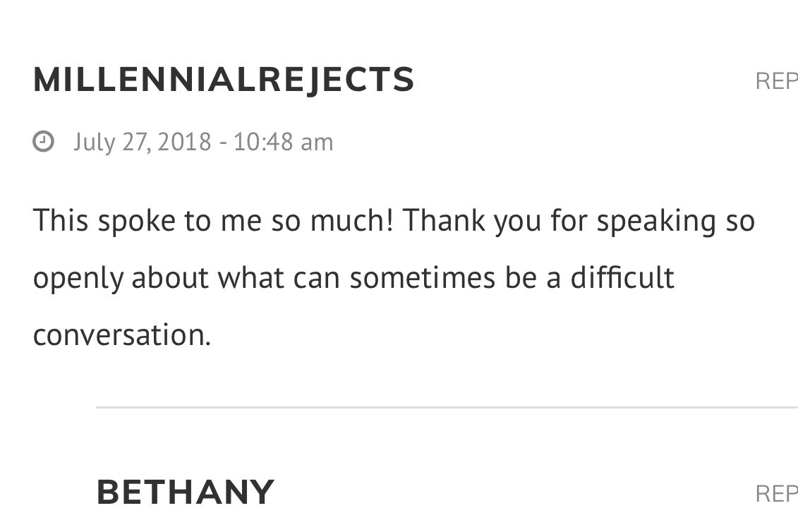Click the word "This" starting the comment

point(61,220)
